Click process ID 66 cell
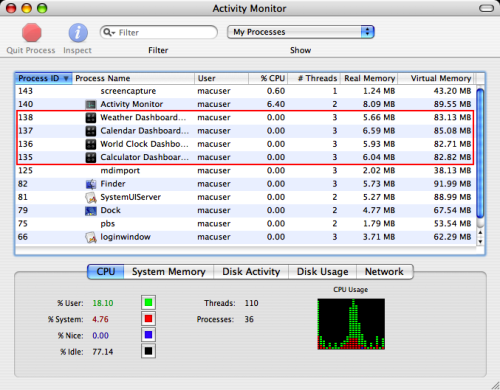Viewport: 500px width, 390px height. click(23, 237)
